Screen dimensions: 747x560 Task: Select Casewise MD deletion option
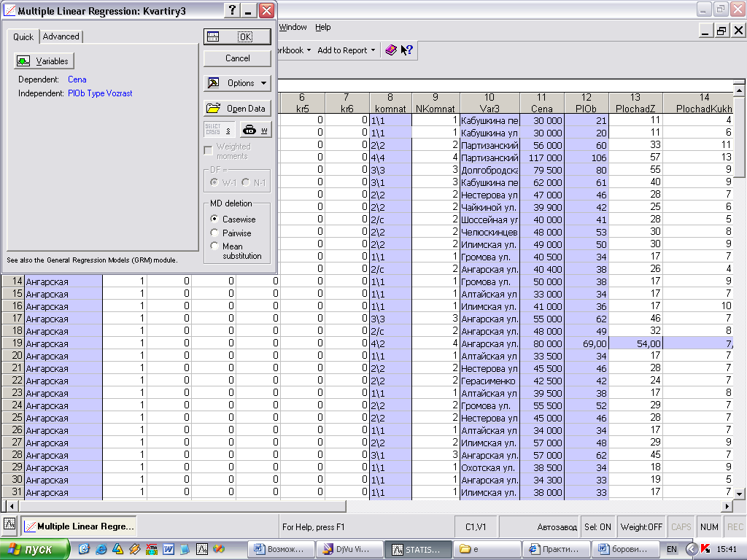214,219
